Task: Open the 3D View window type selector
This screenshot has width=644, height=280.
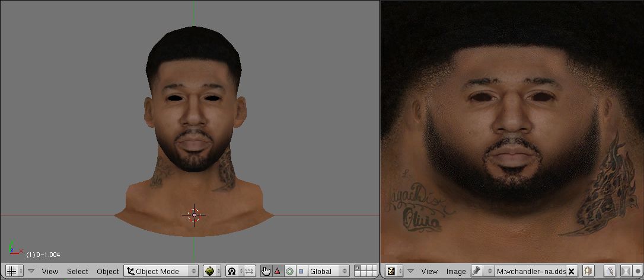Action: (12, 271)
